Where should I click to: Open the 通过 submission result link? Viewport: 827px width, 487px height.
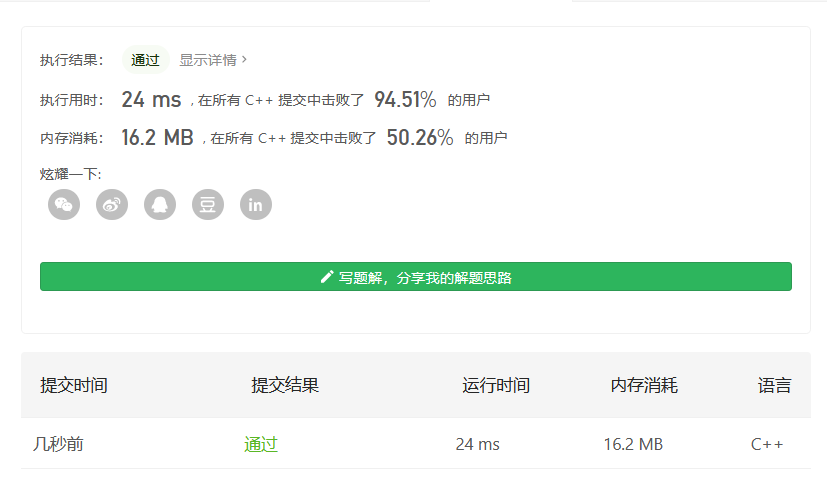tap(261, 444)
